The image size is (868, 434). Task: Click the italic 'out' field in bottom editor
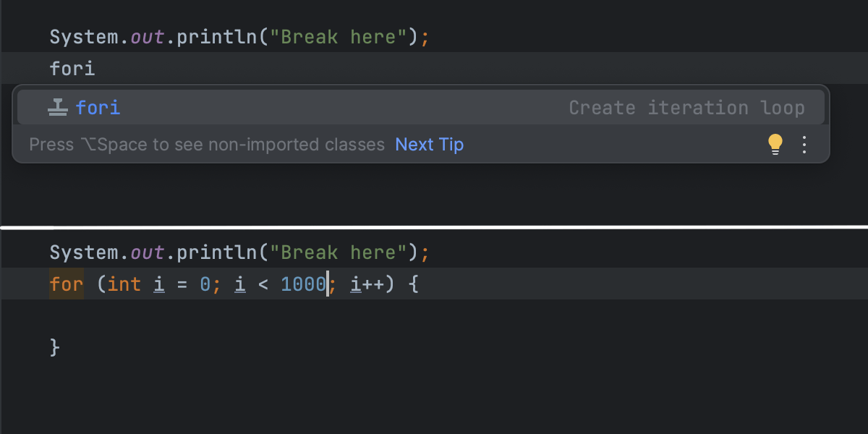(147, 252)
